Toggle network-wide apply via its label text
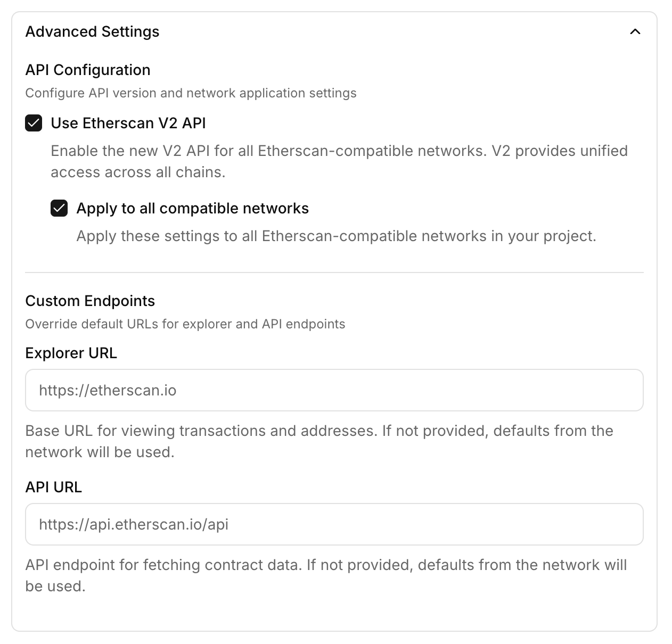The height and width of the screenshot is (644, 672). point(192,208)
